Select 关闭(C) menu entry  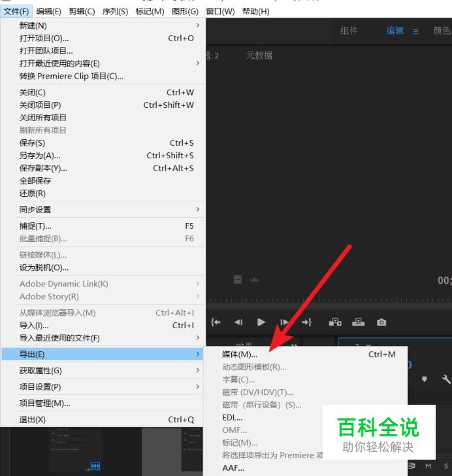click(x=103, y=92)
